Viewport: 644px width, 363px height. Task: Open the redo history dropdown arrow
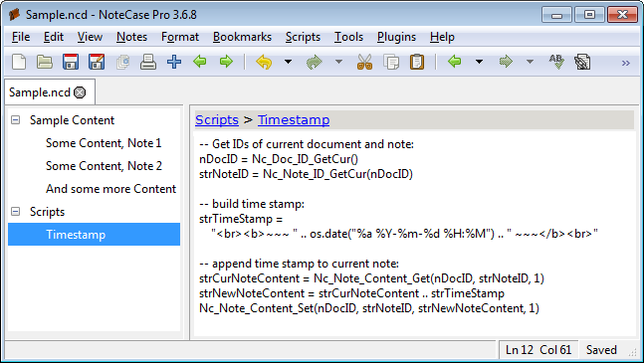338,62
